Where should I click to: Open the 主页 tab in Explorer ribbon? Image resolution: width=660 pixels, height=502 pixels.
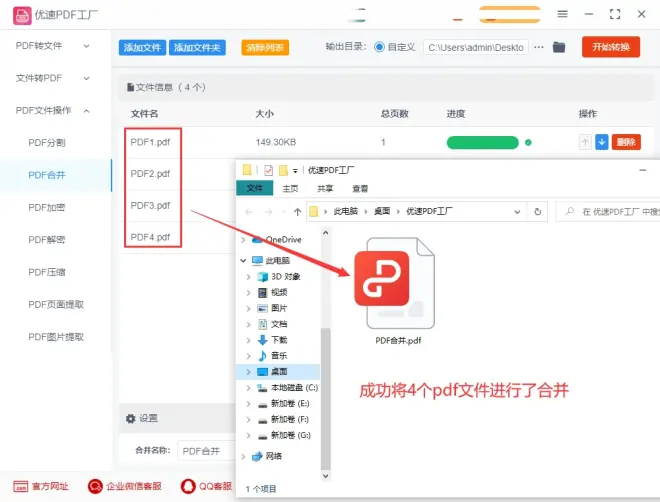coord(290,189)
